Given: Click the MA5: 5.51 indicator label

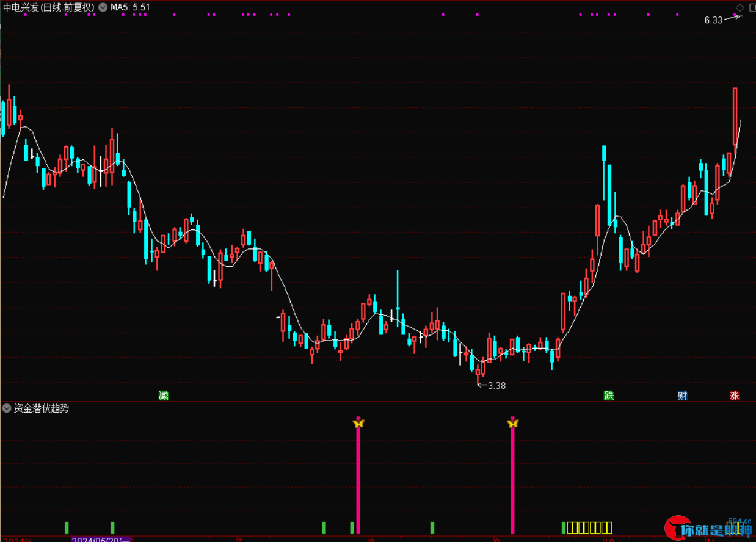Looking at the screenshot, I should click(130, 7).
